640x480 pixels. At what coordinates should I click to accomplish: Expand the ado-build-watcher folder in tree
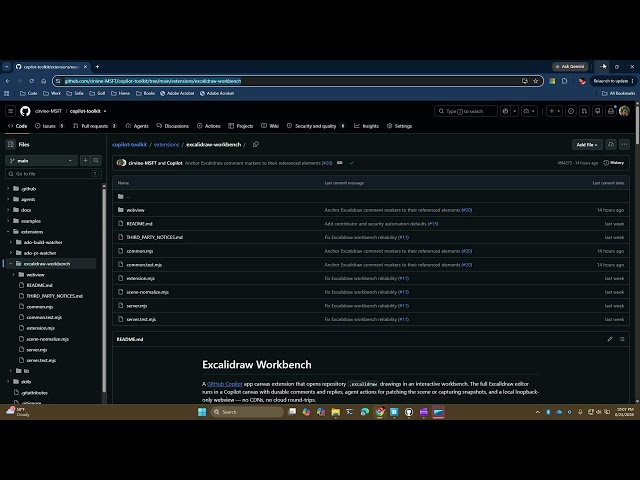coord(11,242)
